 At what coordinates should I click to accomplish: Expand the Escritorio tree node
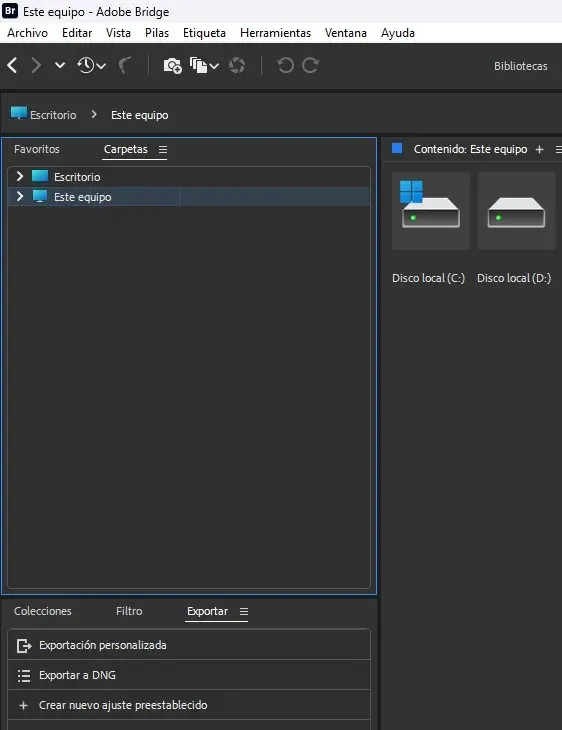(20, 176)
